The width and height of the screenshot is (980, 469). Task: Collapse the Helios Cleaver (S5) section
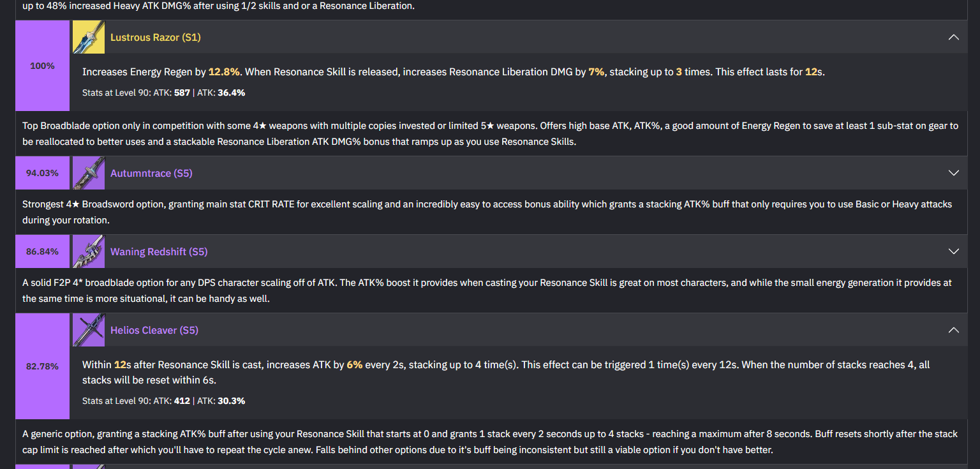(x=953, y=330)
